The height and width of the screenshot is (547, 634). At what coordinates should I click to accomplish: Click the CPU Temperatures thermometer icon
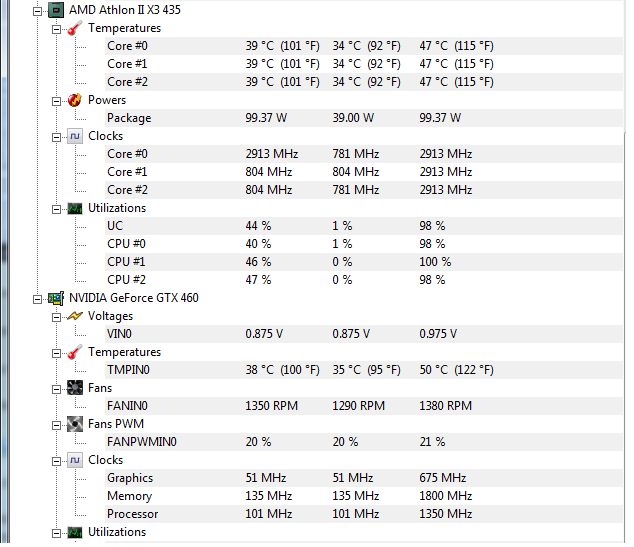pyautogui.click(x=75, y=28)
